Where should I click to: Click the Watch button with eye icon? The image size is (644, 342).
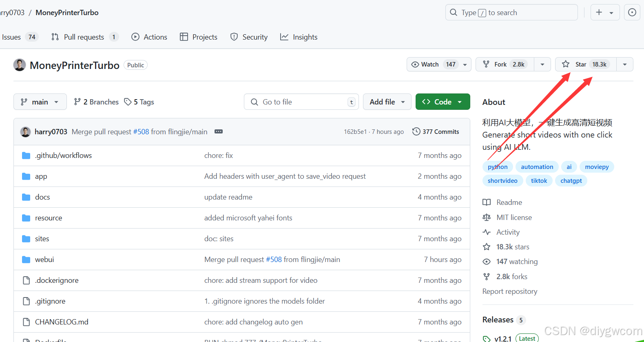(438, 64)
